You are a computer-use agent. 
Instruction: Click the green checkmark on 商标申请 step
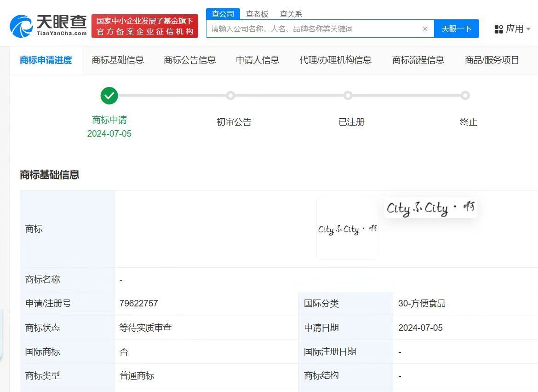(x=109, y=96)
